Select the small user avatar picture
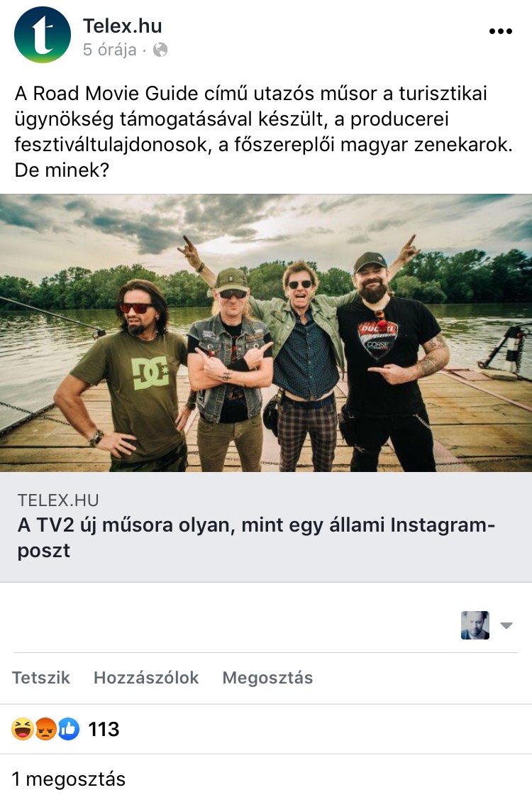Screen dimensions: 532x812 tap(475, 625)
